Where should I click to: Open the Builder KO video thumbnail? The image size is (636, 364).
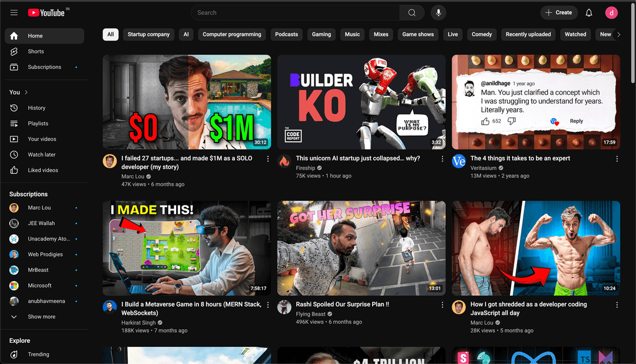362,102
